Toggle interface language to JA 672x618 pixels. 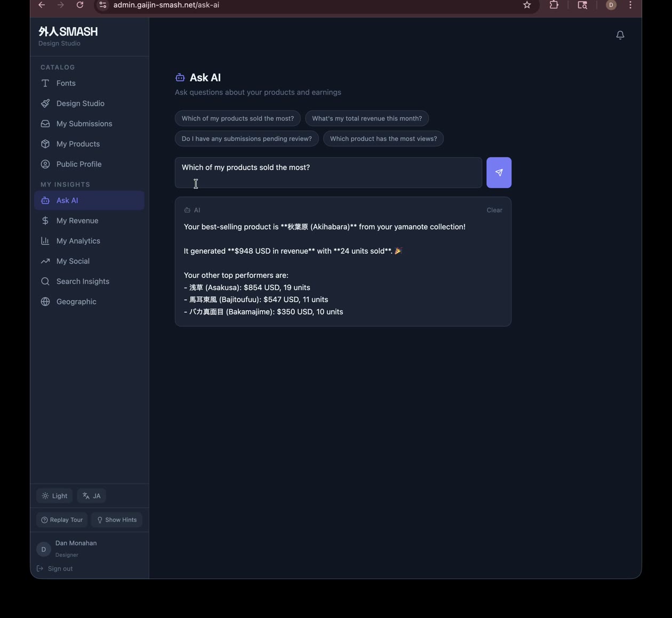[x=91, y=495]
